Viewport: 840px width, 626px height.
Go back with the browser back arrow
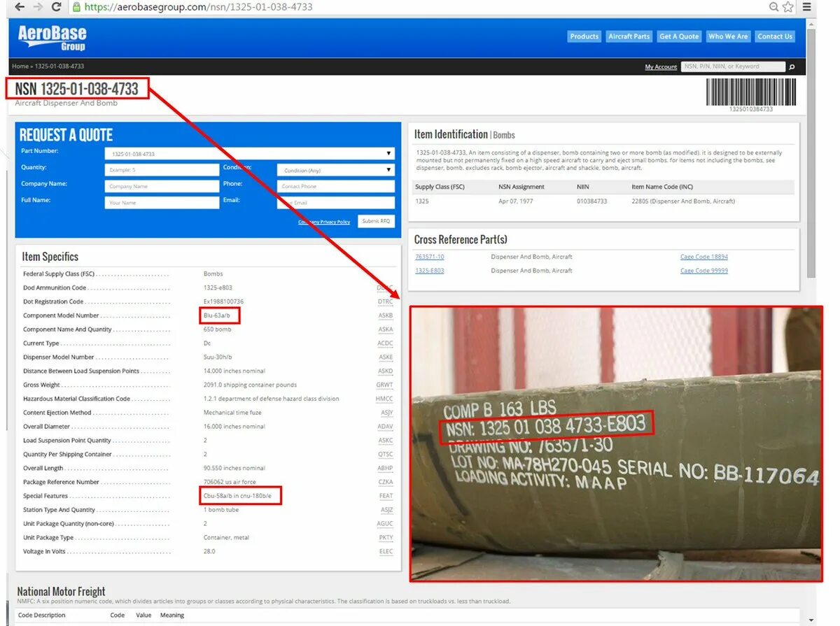(x=20, y=7)
